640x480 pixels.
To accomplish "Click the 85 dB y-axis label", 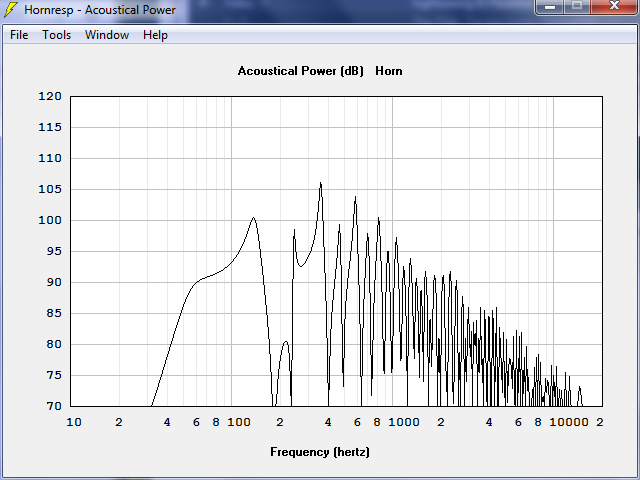I will 54,313.
